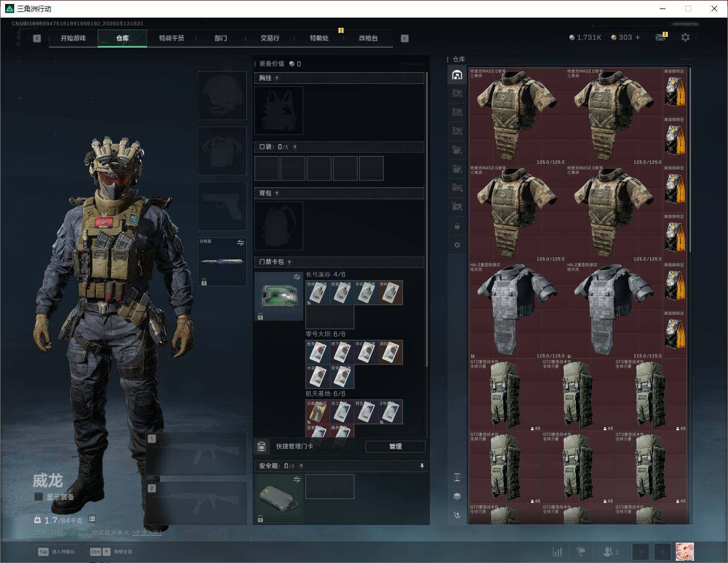Click the swap arrows on the key card case
Image resolution: width=728 pixels, height=563 pixels.
[x=296, y=277]
